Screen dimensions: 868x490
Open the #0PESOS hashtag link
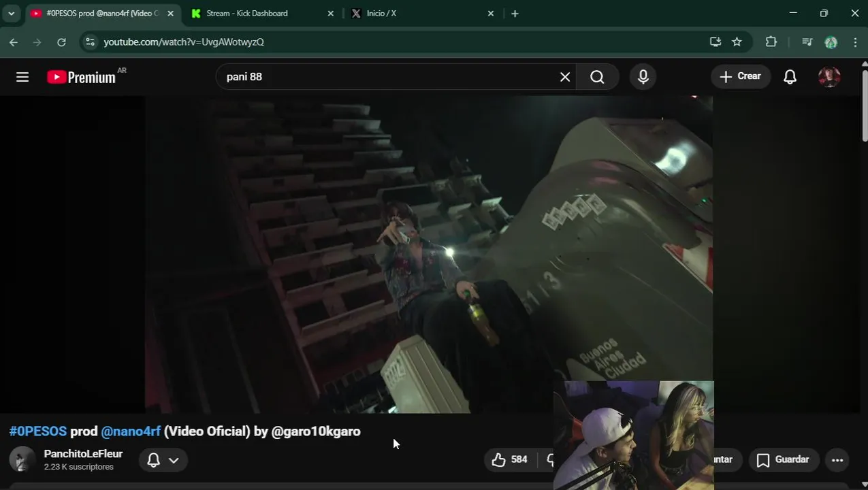pyautogui.click(x=38, y=431)
